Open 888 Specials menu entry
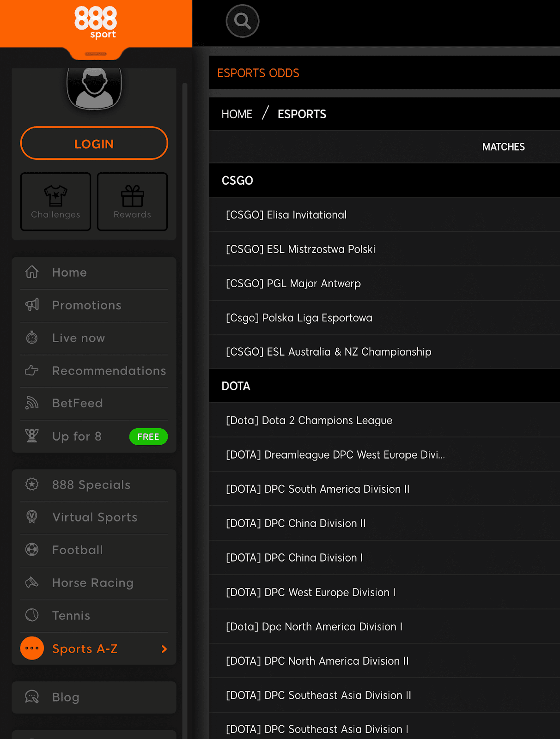The height and width of the screenshot is (739, 560). point(94,485)
